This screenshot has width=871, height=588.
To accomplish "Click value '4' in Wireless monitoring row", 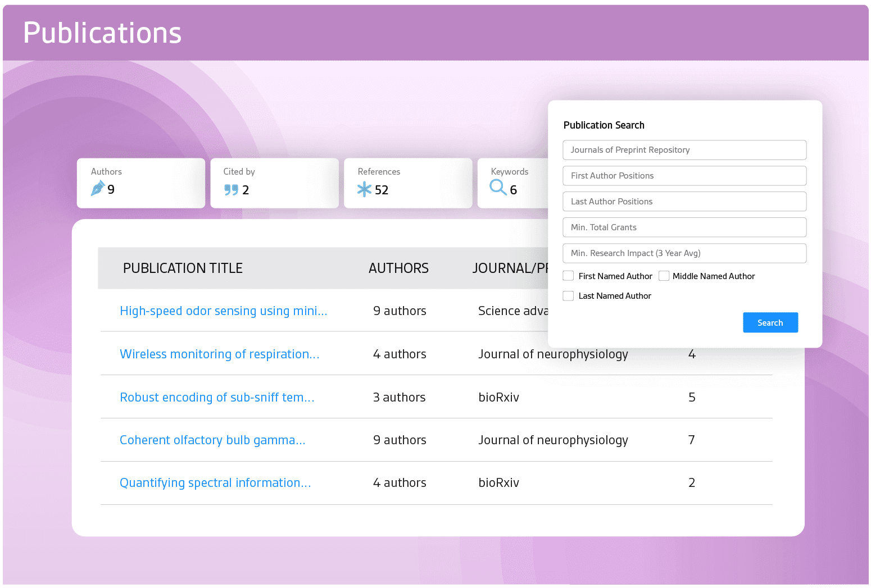I will pos(692,354).
